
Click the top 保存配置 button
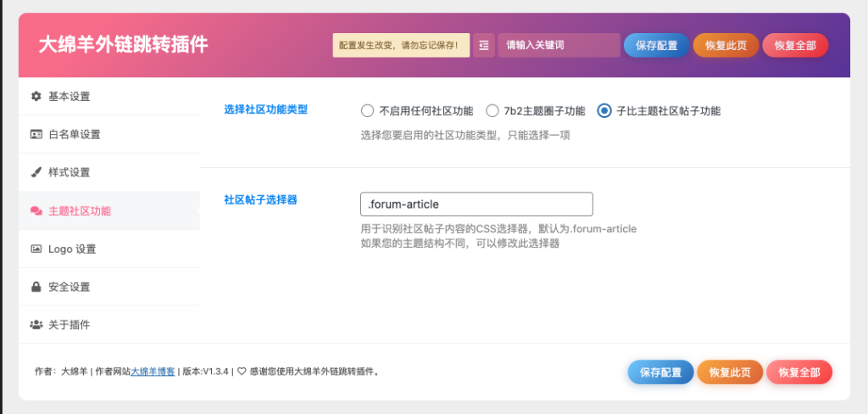pos(656,45)
